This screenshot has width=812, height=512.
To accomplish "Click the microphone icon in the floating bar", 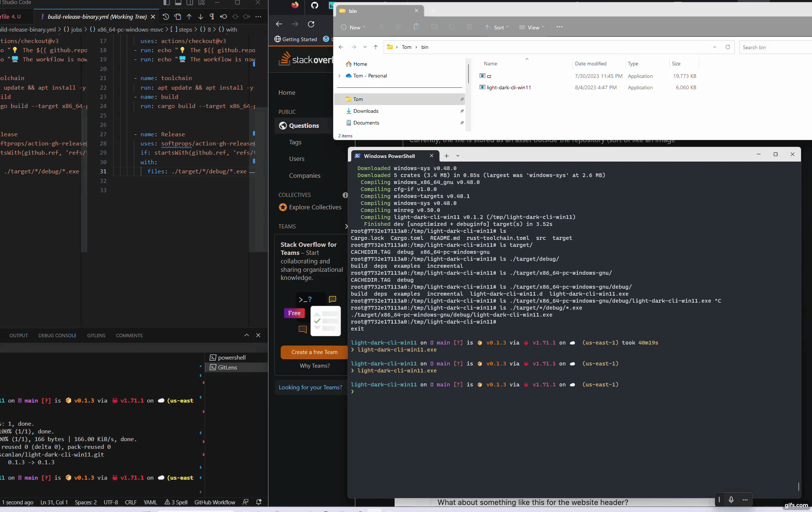I will 731,500.
